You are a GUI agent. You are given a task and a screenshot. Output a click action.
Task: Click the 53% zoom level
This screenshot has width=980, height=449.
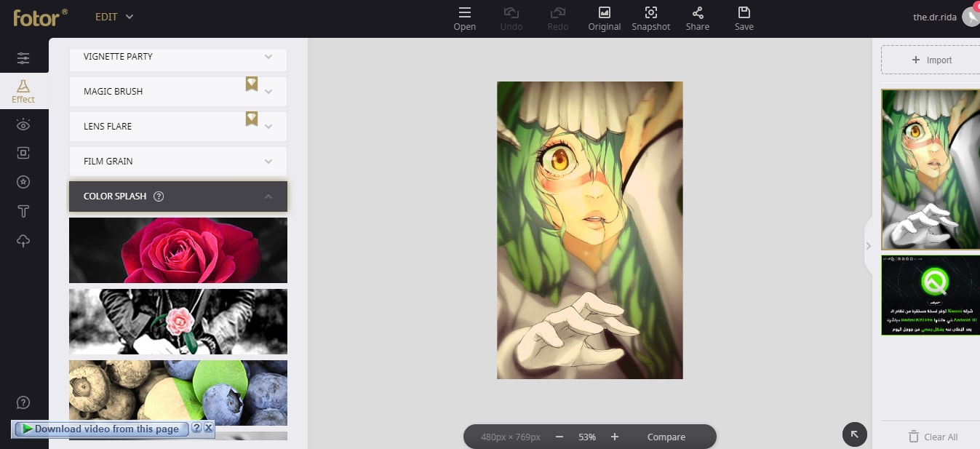pos(587,437)
